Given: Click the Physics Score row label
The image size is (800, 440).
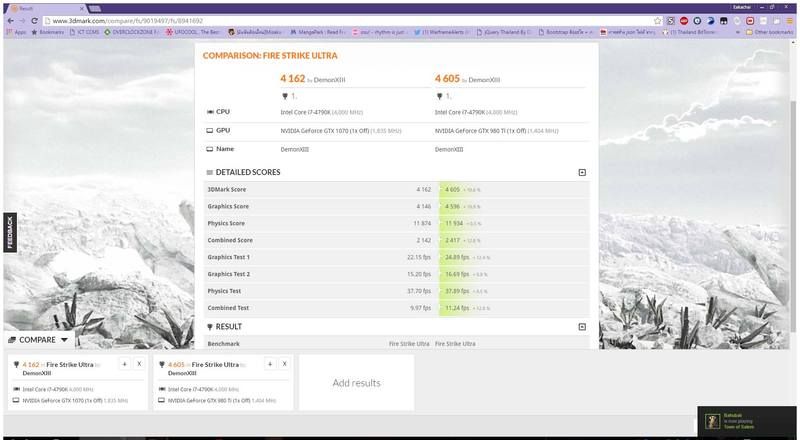Looking at the screenshot, I should click(226, 223).
